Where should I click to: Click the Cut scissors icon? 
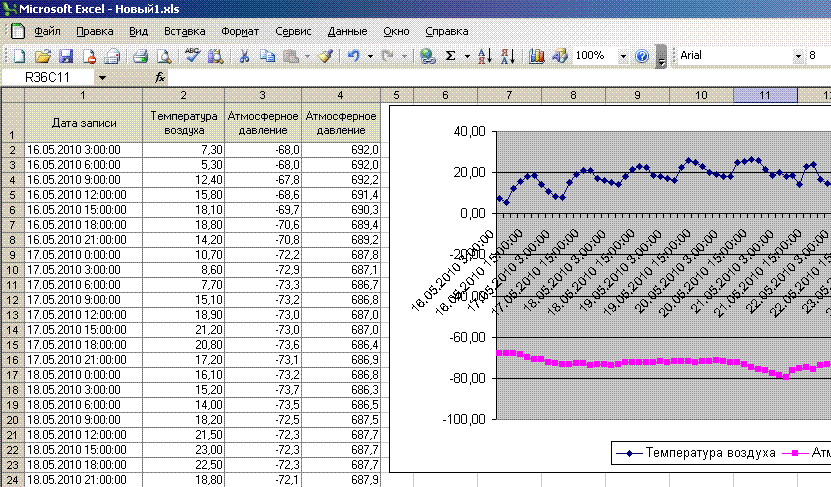(x=243, y=56)
